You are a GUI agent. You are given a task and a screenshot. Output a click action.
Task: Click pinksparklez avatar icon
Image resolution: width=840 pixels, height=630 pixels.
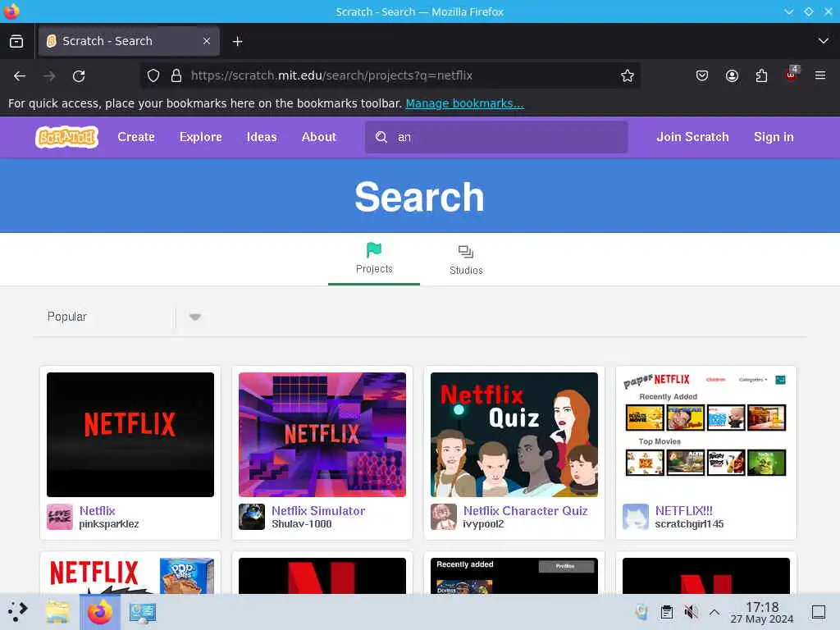pyautogui.click(x=60, y=517)
